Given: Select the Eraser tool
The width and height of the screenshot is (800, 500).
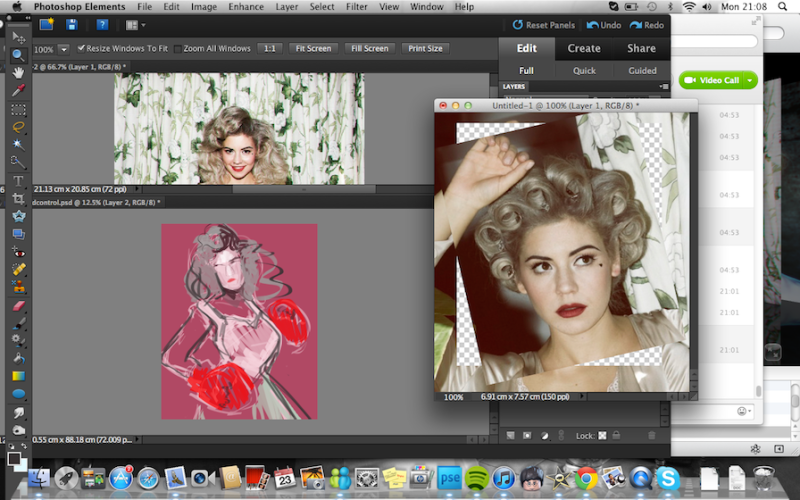Looking at the screenshot, I should coord(18,304).
